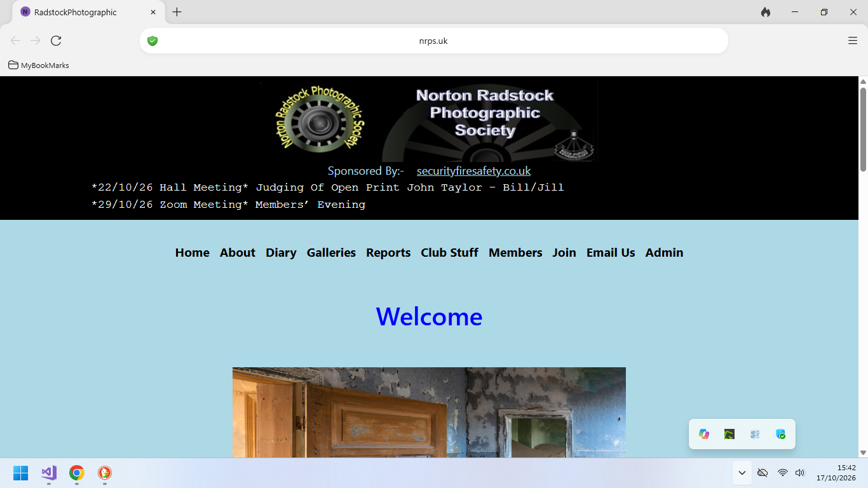Click the third tray popup icon
Image resolution: width=868 pixels, height=488 pixels.
point(755,434)
